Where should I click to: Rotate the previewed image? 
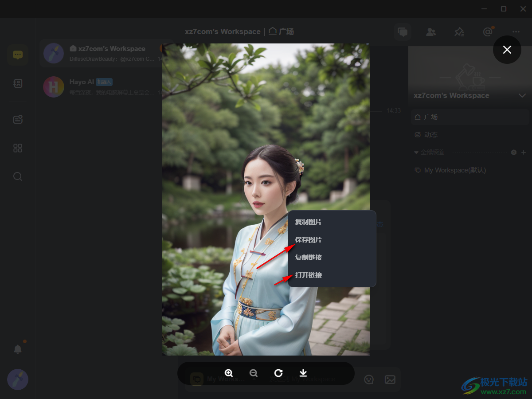click(278, 373)
